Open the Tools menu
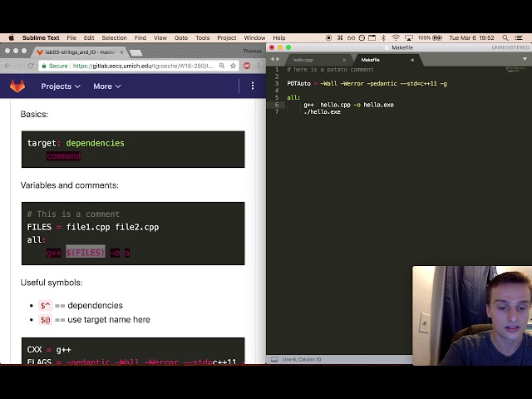The width and height of the screenshot is (532, 399). [x=202, y=38]
